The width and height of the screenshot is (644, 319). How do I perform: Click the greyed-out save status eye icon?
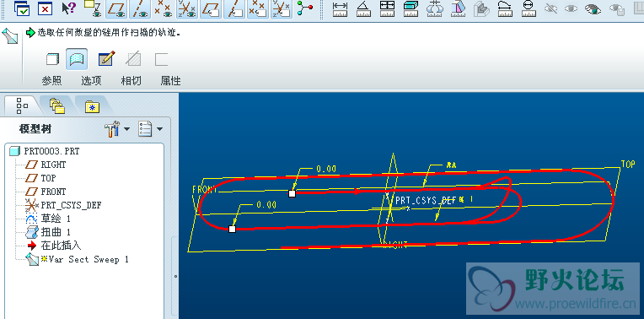point(616,8)
